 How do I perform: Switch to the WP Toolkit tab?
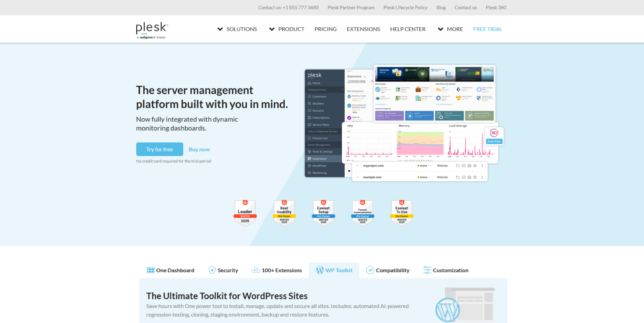(334, 270)
